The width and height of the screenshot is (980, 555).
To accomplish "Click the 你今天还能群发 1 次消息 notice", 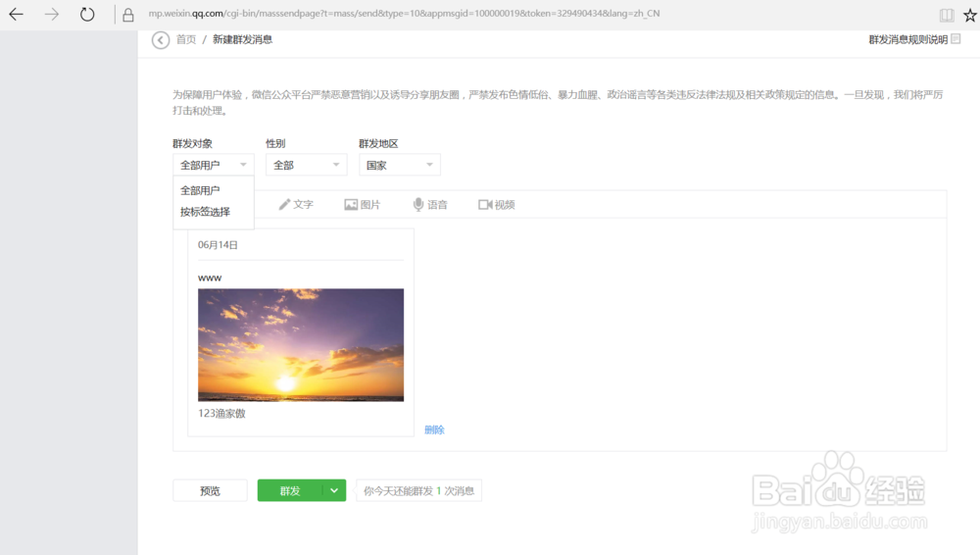I will [x=418, y=490].
